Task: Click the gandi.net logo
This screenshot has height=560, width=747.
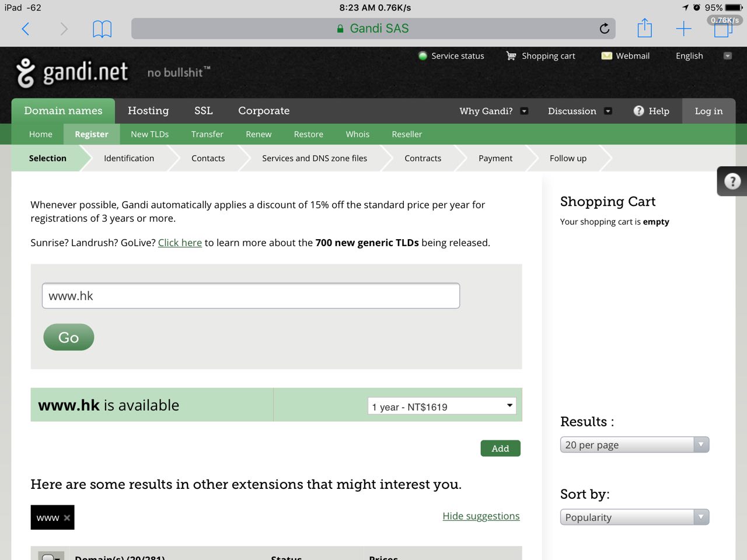Action: 72,72
